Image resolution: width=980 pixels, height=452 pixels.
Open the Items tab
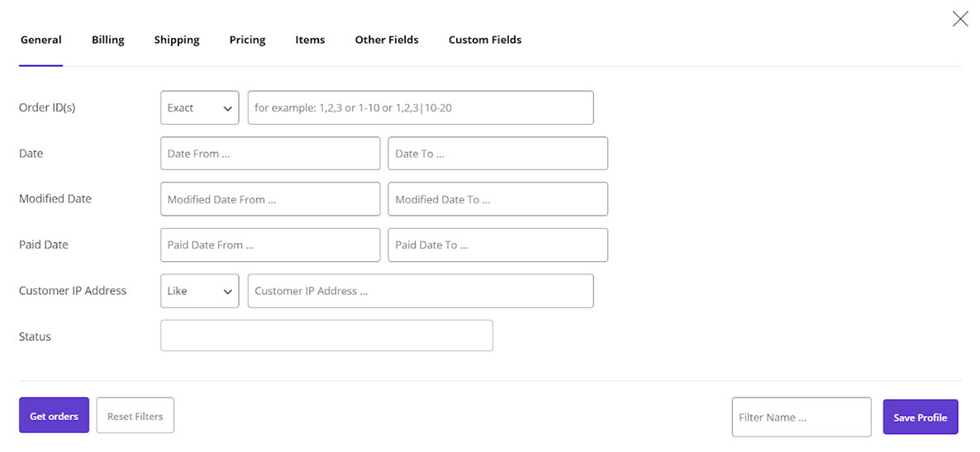[310, 40]
